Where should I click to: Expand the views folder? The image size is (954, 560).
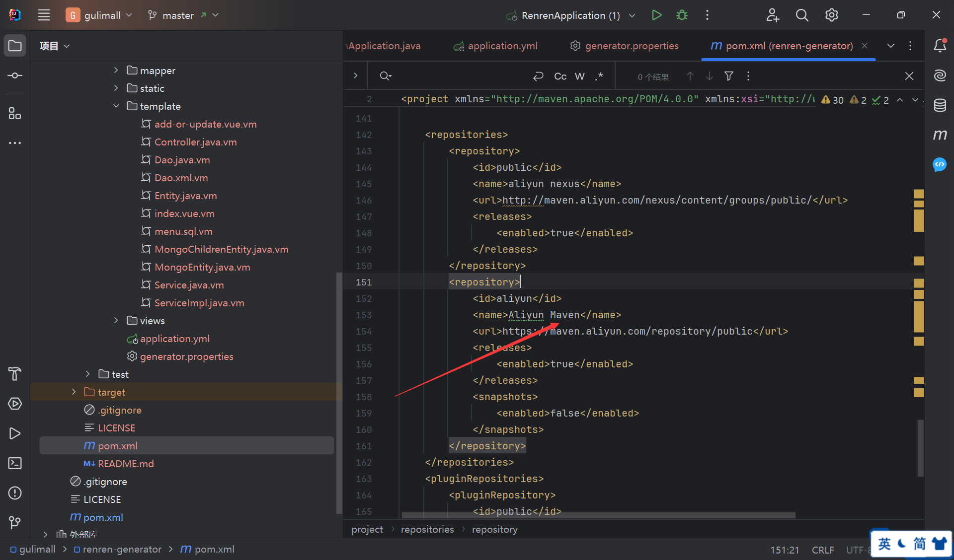point(116,321)
